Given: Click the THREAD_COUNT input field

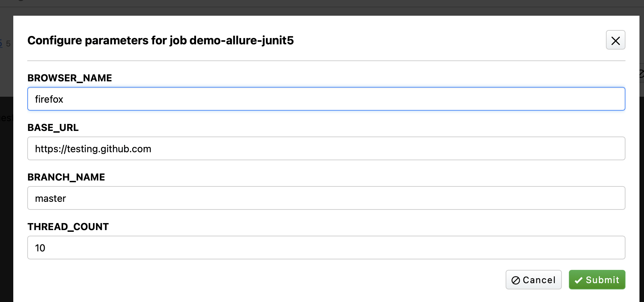Looking at the screenshot, I should coord(326,248).
